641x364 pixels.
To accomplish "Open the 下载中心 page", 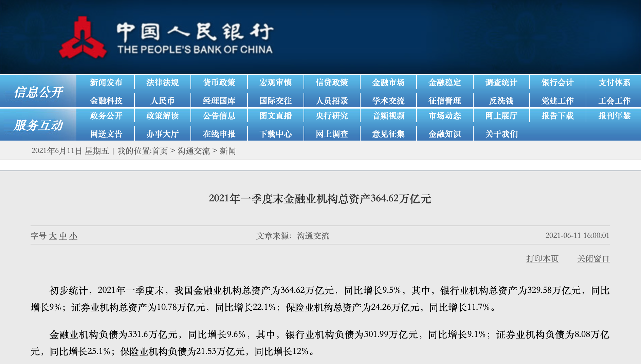I will pos(275,134).
